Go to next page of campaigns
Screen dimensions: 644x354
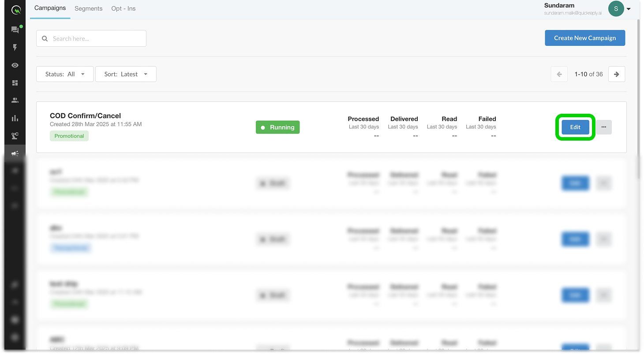click(x=616, y=74)
